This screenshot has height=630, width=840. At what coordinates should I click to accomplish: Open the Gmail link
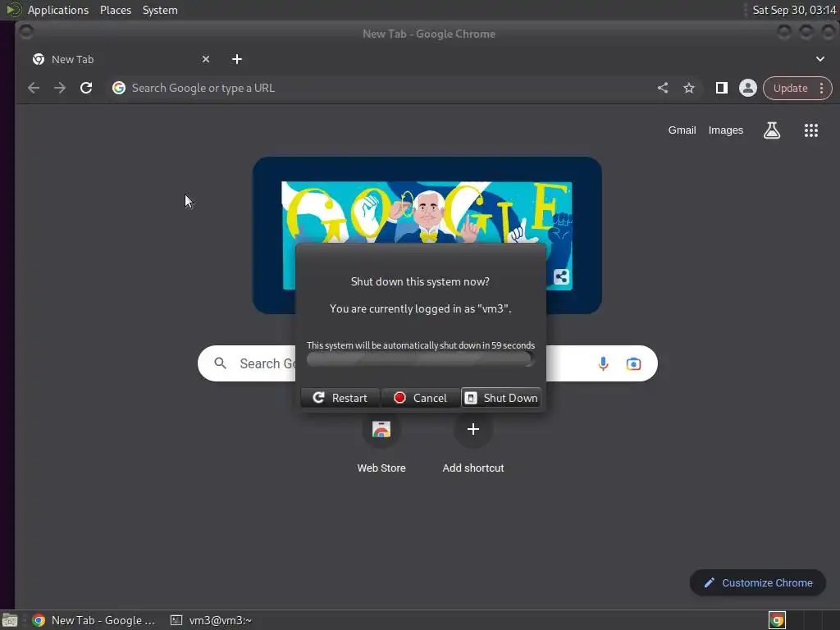(682, 130)
